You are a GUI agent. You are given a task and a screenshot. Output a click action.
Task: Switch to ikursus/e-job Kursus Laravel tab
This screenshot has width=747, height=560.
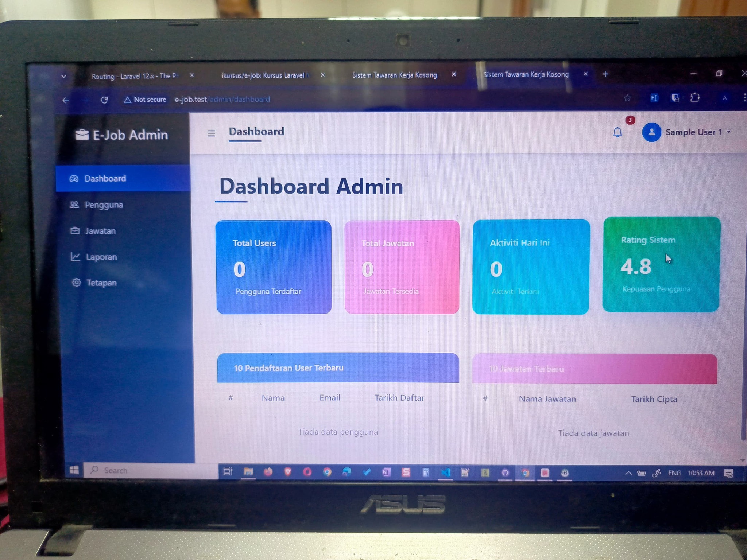point(264,75)
